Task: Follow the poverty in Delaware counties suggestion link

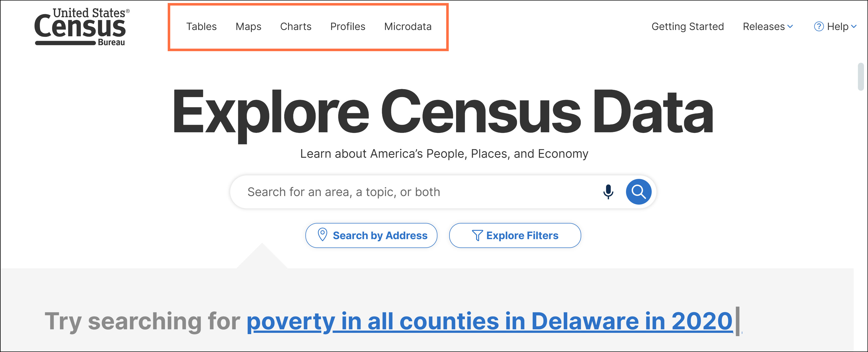Action: click(489, 321)
